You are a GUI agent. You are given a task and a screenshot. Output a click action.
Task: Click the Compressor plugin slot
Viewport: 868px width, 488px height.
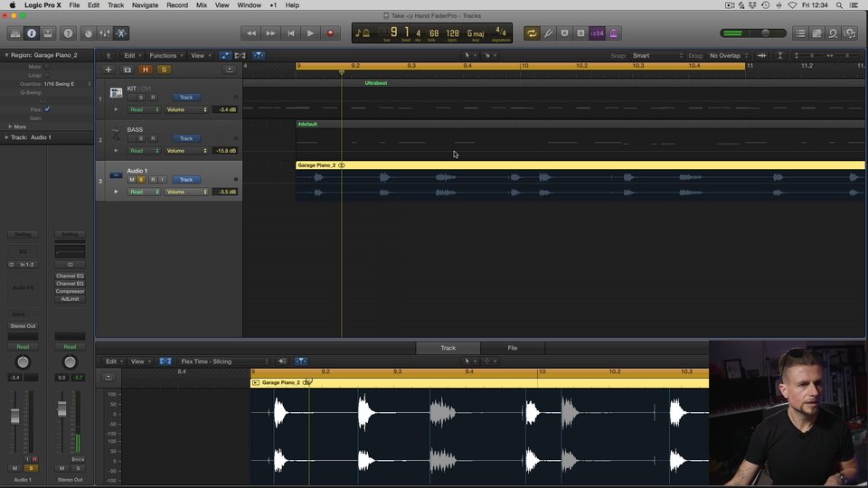click(x=70, y=291)
